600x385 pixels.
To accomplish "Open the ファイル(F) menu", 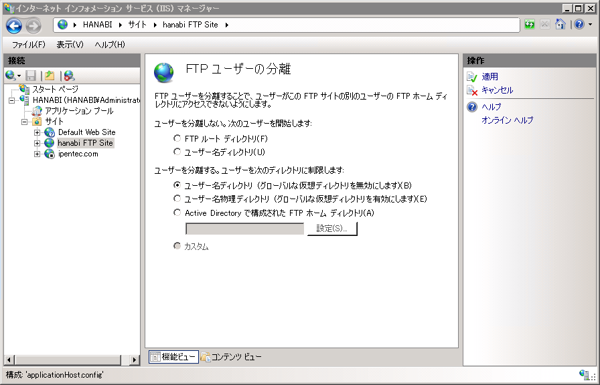I will [28, 45].
